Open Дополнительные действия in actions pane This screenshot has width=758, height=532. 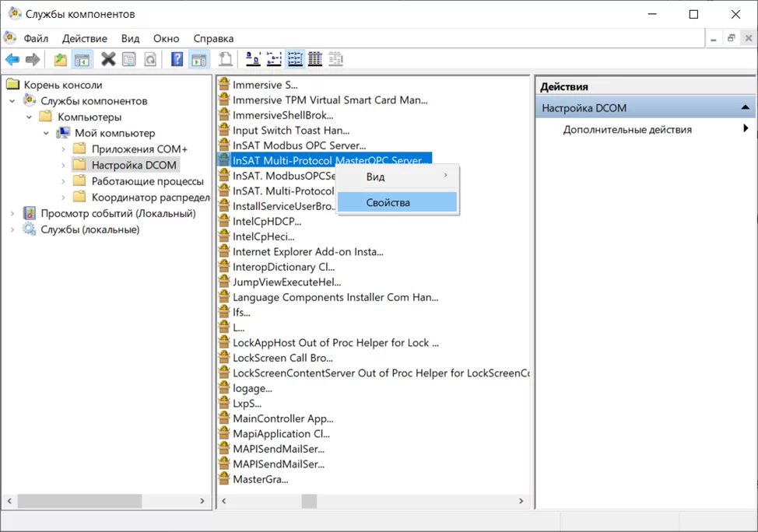(627, 130)
